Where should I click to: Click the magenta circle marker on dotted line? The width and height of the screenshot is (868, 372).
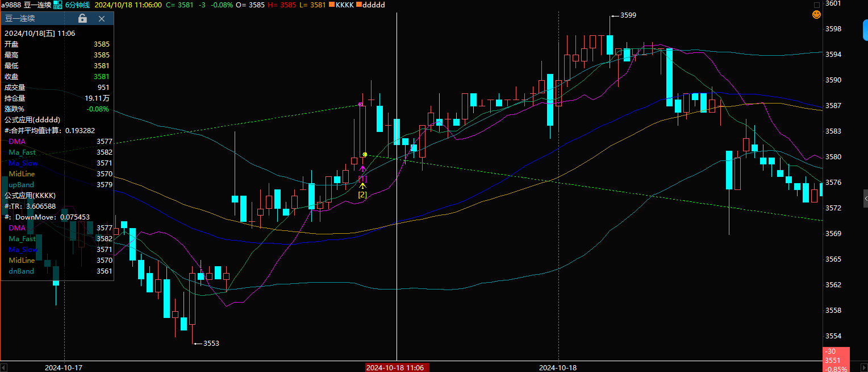pyautogui.click(x=360, y=104)
